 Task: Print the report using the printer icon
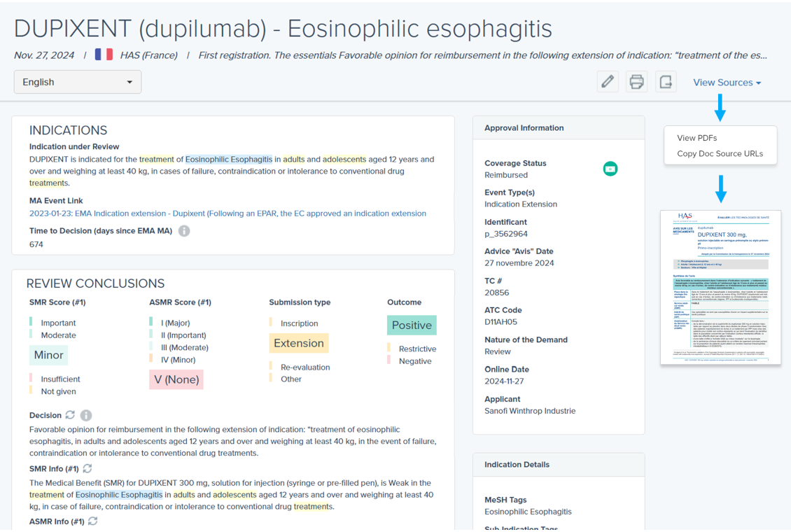(636, 82)
